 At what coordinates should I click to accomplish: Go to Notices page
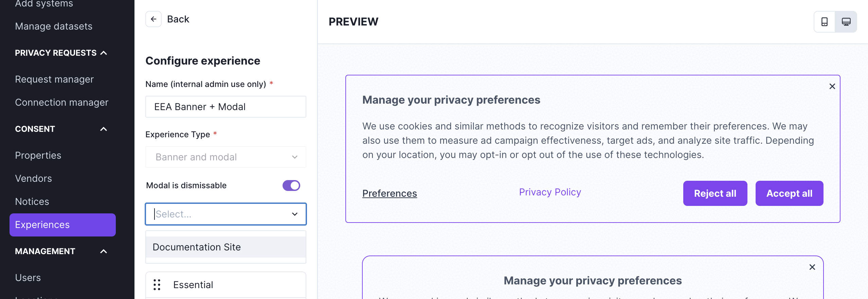point(32,202)
